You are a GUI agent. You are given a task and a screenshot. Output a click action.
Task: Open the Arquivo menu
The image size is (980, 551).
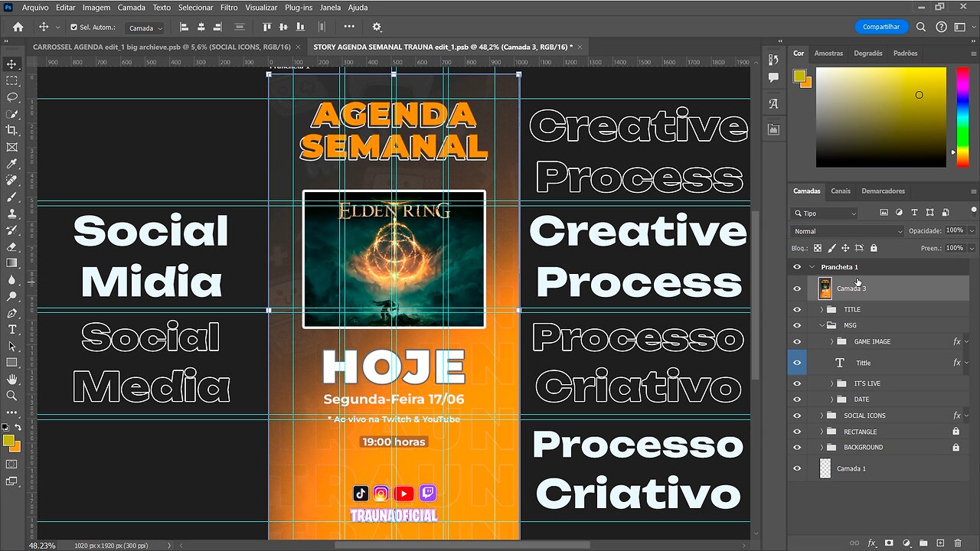[x=35, y=8]
